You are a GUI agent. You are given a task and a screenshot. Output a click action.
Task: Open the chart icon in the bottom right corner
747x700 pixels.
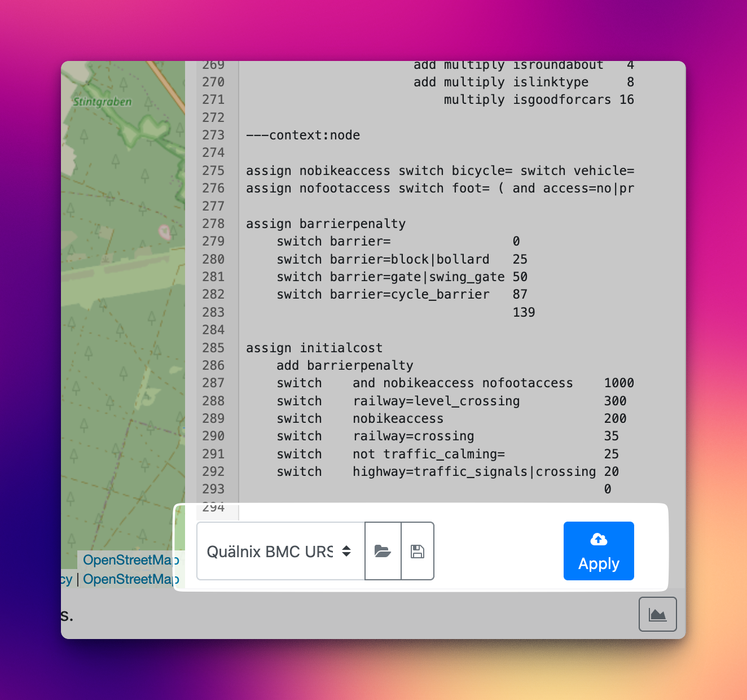coord(657,614)
